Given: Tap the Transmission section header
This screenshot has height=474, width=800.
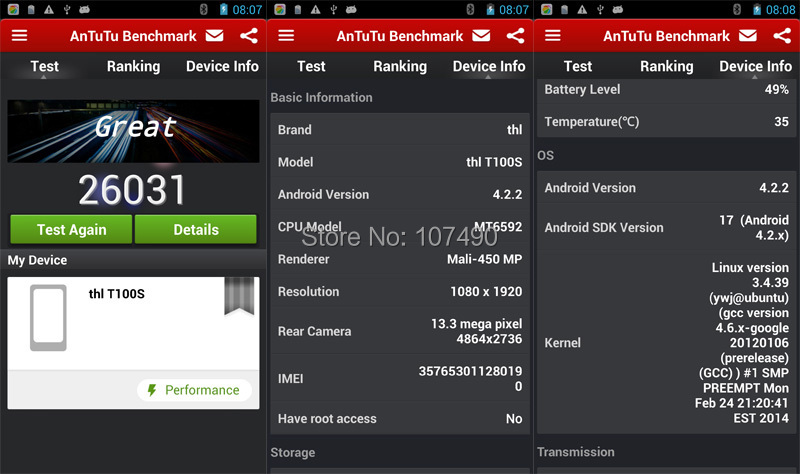Looking at the screenshot, I should [x=576, y=452].
